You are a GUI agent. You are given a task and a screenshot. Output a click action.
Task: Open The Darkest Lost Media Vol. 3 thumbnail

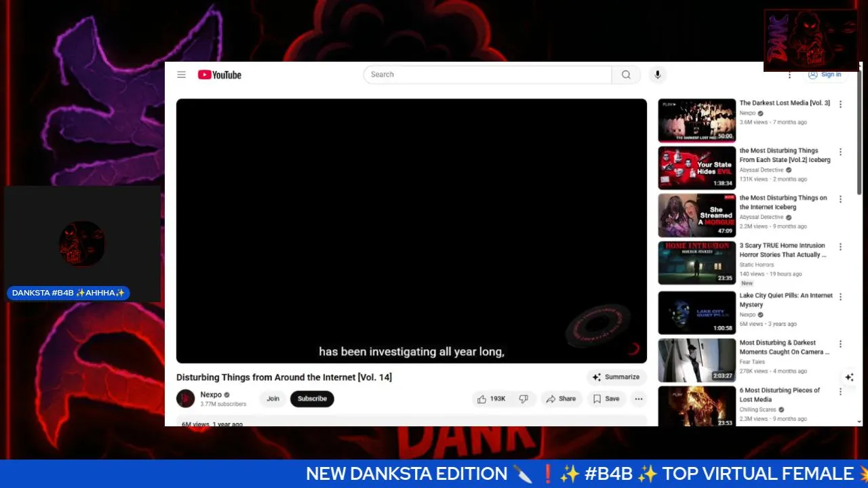[x=696, y=120]
